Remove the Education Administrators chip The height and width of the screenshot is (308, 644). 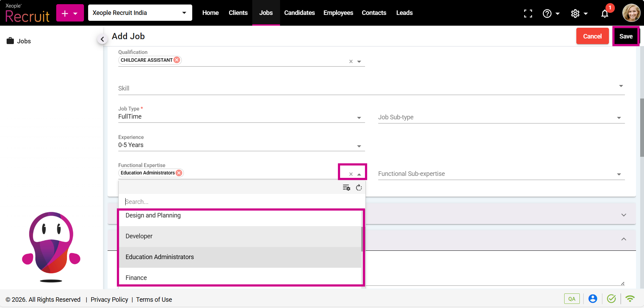[179, 173]
